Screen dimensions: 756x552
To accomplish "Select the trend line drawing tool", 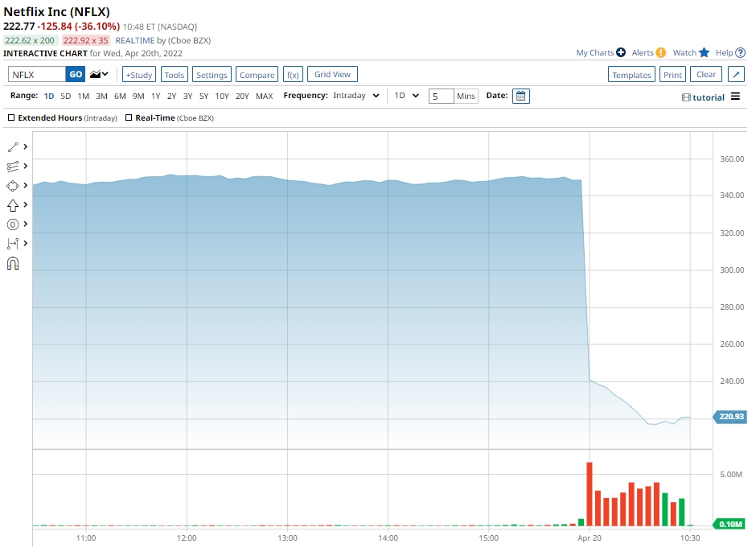I will 13,147.
